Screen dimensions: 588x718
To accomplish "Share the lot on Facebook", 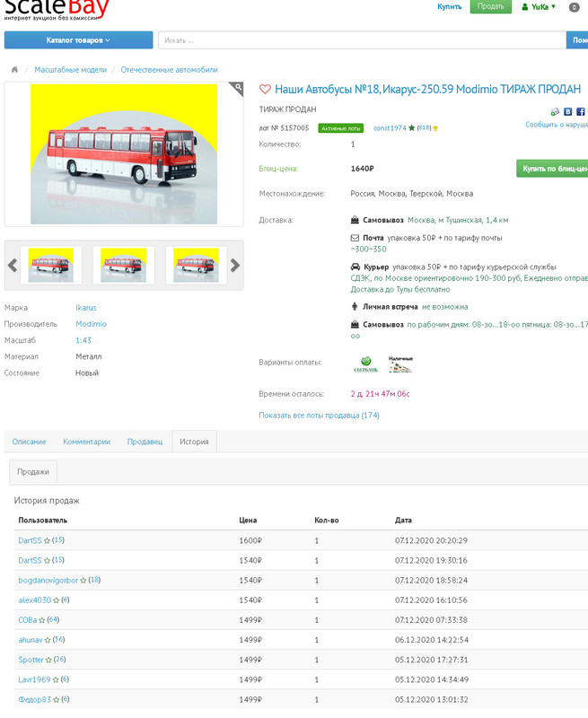I will pos(580,111).
